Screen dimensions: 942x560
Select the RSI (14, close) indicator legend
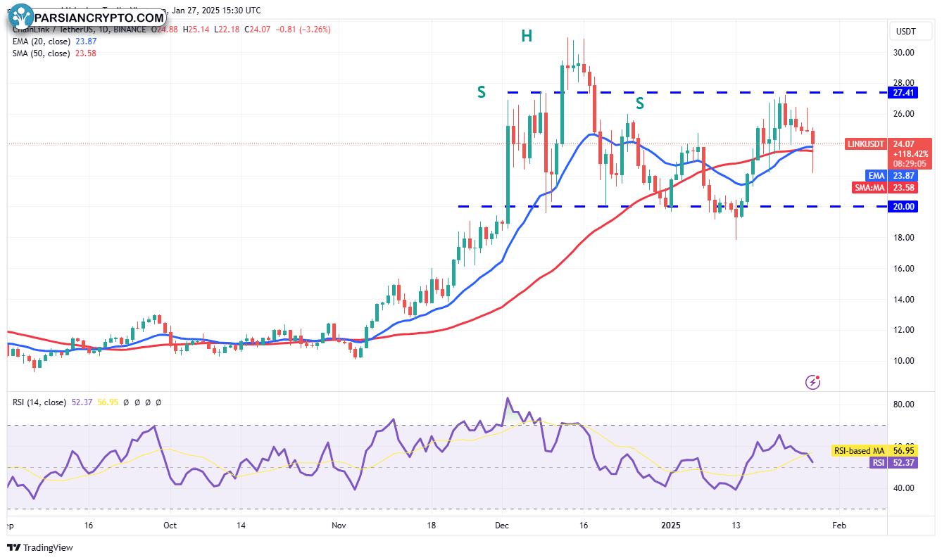(39, 402)
